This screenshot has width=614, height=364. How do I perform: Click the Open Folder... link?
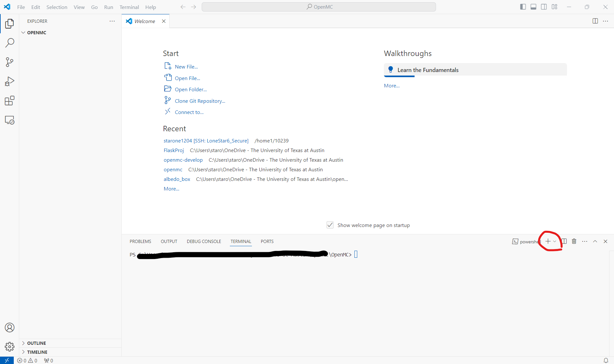(191, 89)
